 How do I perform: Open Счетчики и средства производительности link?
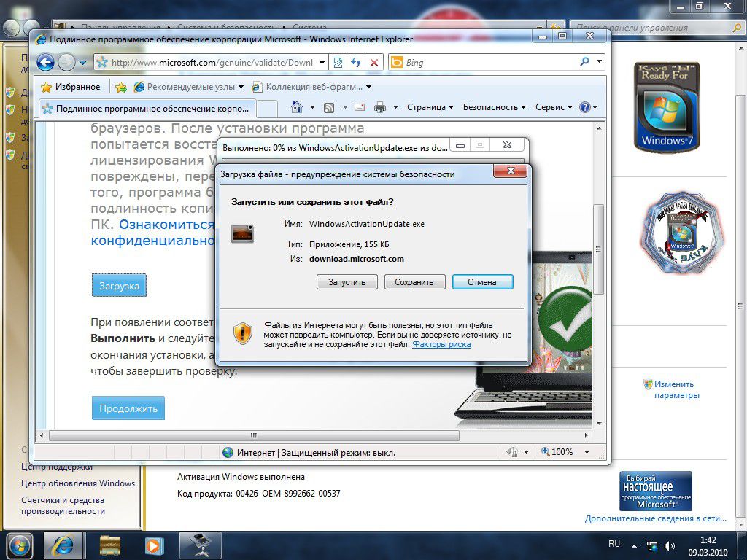click(x=63, y=505)
